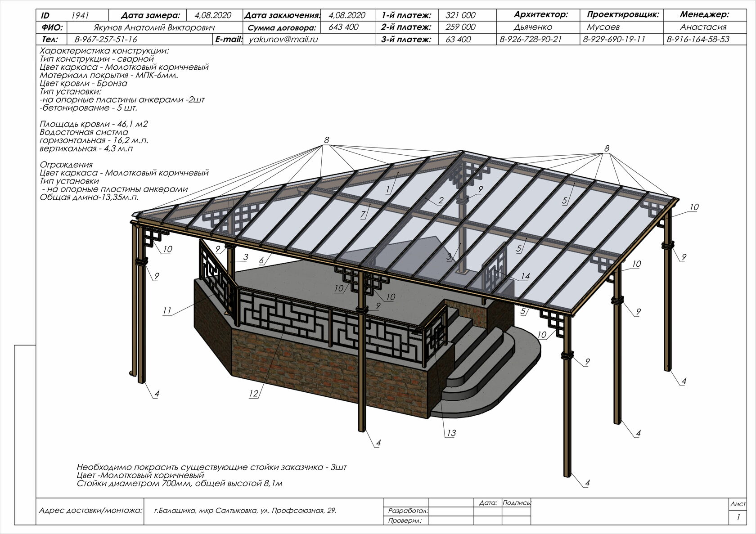The height and width of the screenshot is (534, 756).
Task: Click the line 'Общая длина-13,35м.п.'
Action: pyautogui.click(x=89, y=197)
